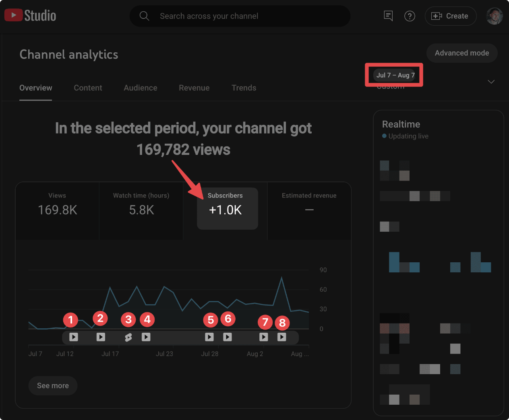Open the help question mark icon
The width and height of the screenshot is (509, 420).
point(410,16)
